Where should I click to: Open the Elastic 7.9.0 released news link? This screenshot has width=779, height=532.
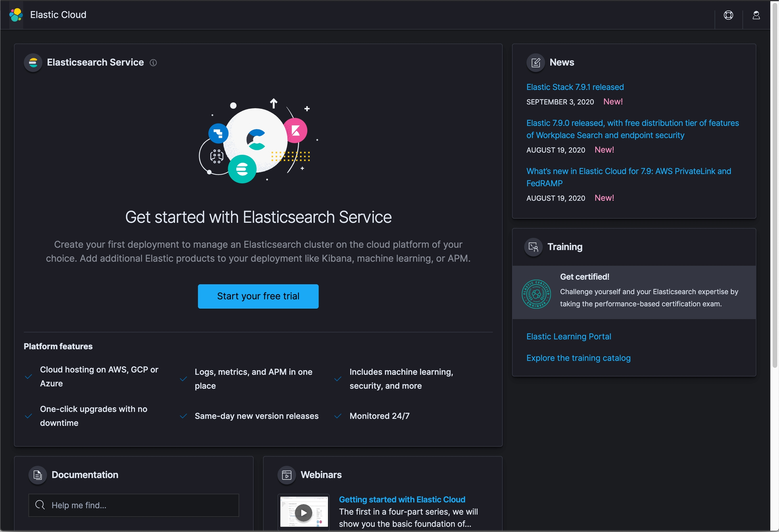[632, 129]
